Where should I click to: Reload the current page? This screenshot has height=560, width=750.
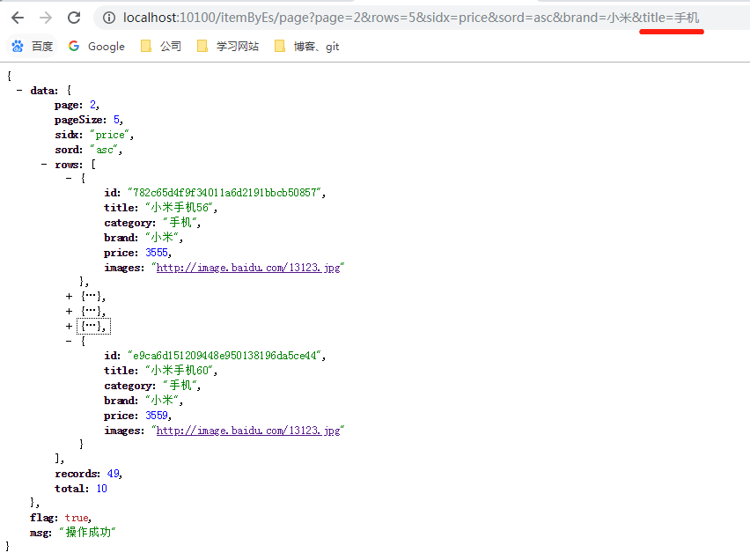pos(74,16)
